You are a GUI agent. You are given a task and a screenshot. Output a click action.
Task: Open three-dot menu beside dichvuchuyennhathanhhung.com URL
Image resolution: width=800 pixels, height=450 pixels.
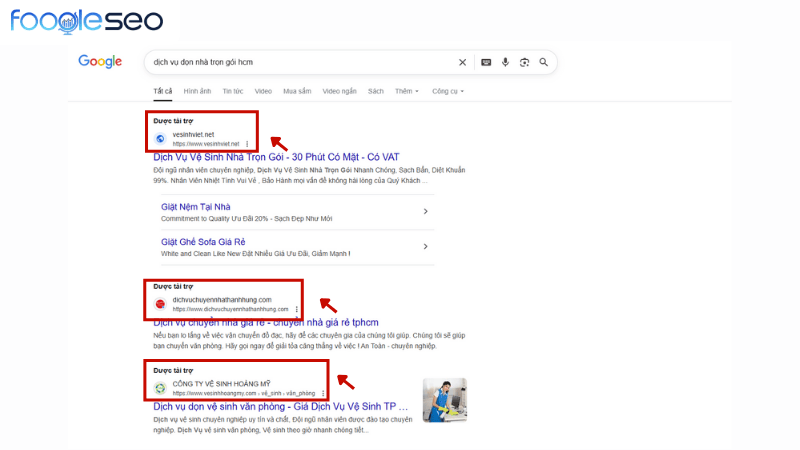coord(296,309)
